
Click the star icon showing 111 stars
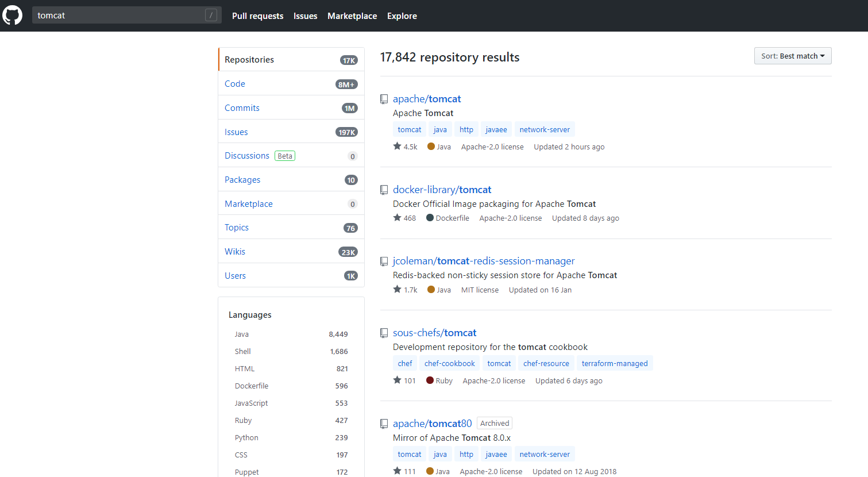397,471
